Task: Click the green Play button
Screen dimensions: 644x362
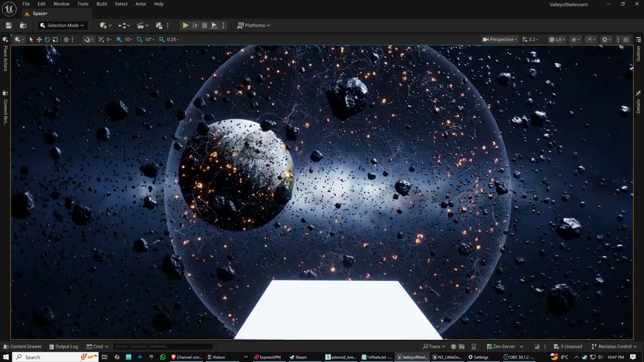Action: [x=185, y=25]
